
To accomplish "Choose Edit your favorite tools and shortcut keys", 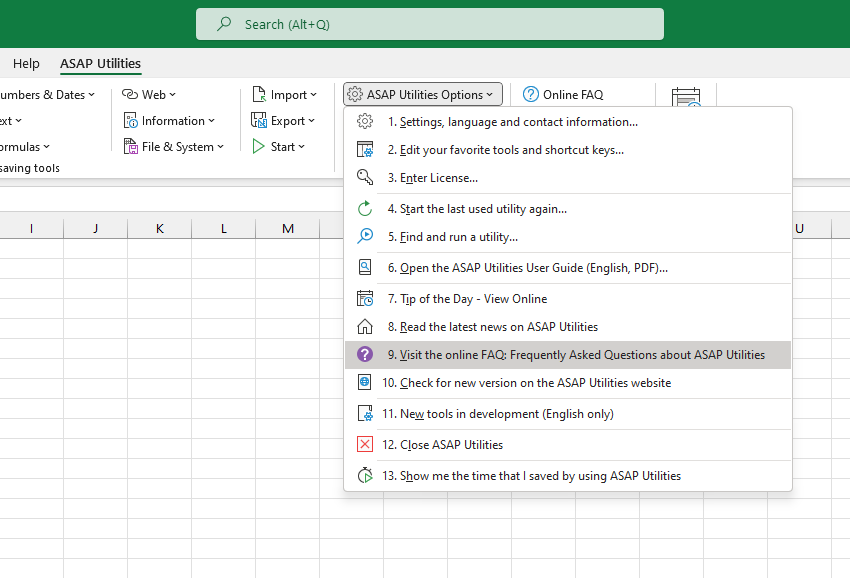I will click(568, 150).
